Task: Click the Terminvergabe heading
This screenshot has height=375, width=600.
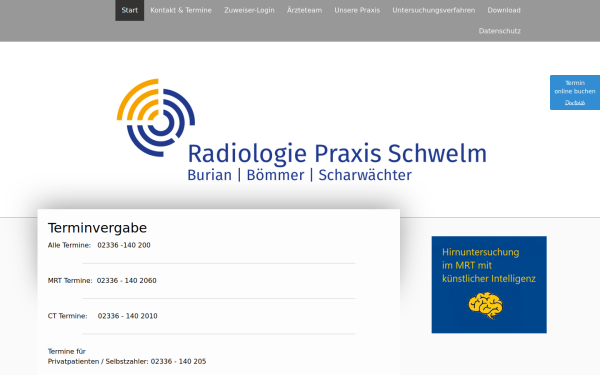Action: click(97, 228)
